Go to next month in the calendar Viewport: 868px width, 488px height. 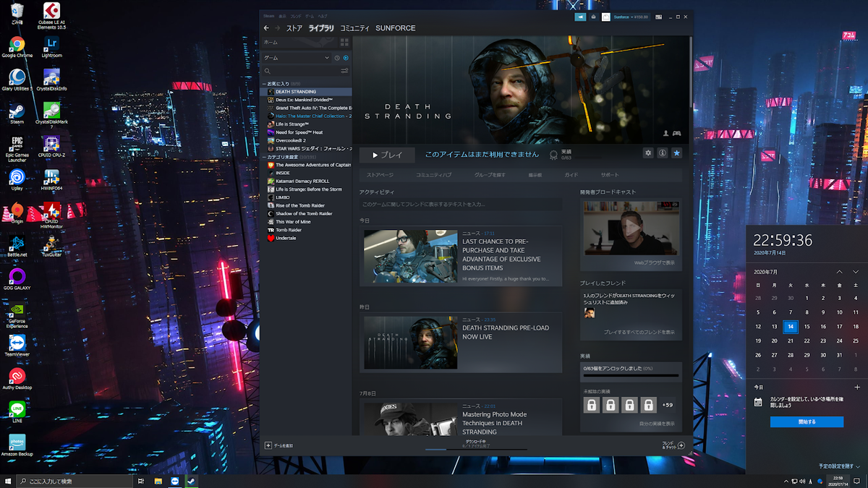pos(856,272)
